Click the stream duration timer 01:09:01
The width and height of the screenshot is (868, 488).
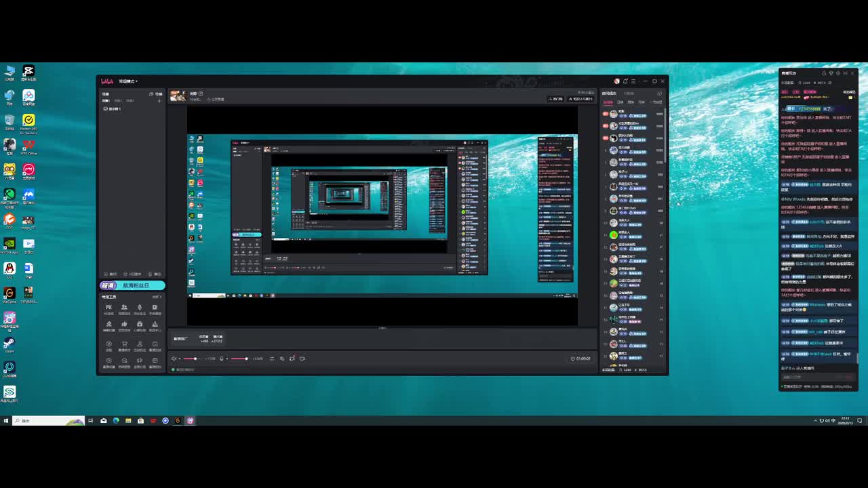pyautogui.click(x=581, y=359)
